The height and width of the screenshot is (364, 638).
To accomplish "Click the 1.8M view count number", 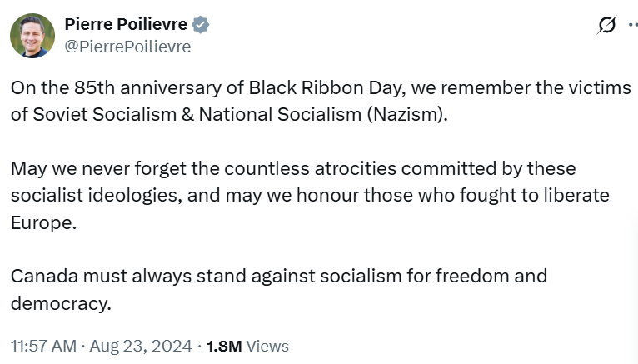I will (224, 346).
